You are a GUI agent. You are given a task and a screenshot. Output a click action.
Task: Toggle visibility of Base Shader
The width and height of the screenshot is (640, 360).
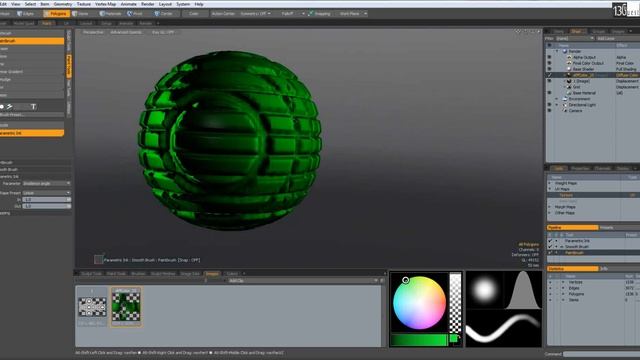point(549,69)
